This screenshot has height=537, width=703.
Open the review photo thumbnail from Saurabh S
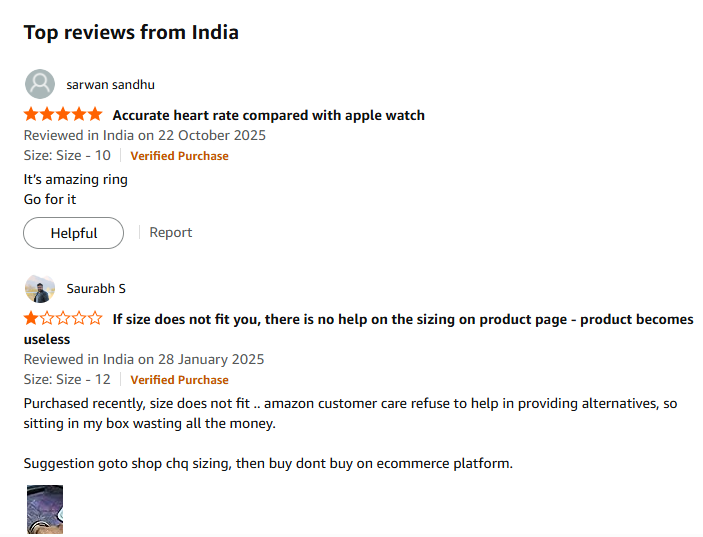coord(45,510)
